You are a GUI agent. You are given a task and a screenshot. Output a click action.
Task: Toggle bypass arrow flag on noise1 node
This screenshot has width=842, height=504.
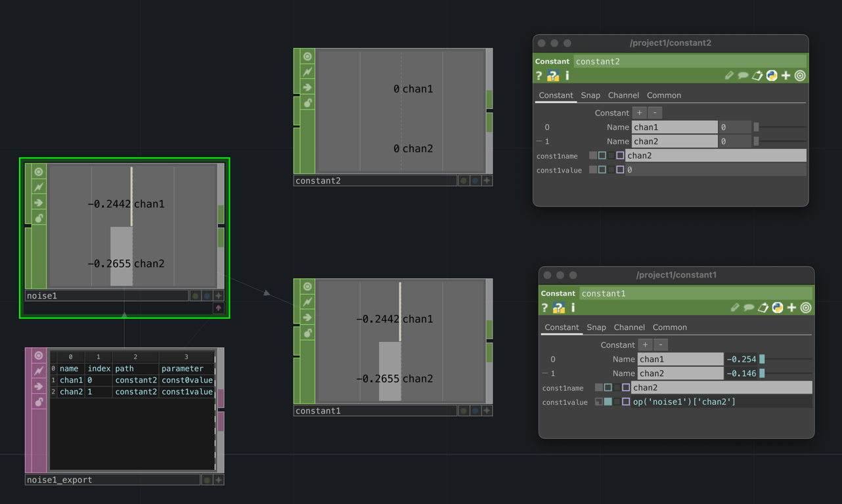click(39, 203)
